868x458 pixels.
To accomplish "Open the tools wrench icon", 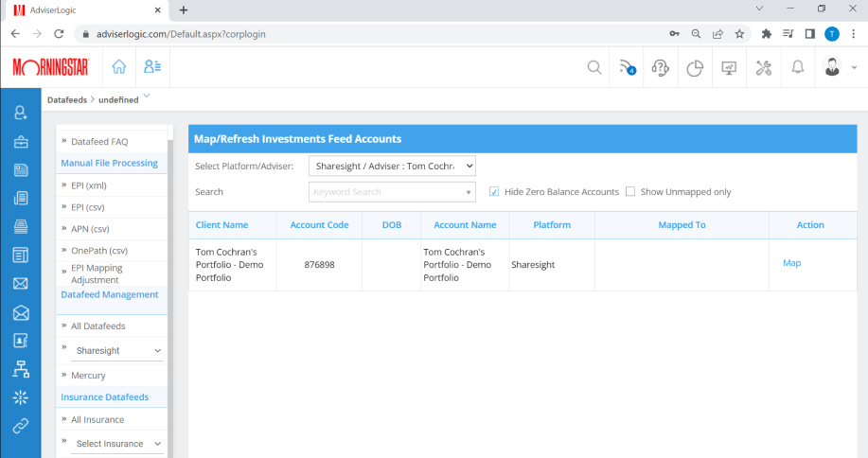I will point(763,67).
